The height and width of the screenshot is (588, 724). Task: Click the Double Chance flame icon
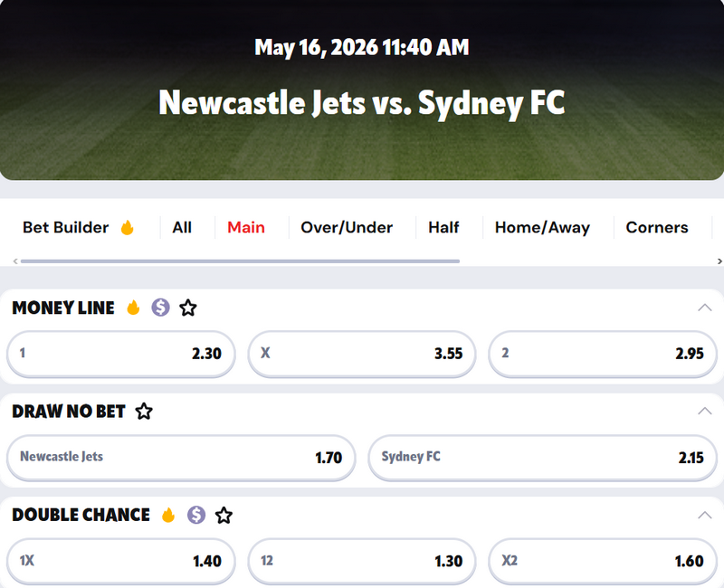pos(168,515)
